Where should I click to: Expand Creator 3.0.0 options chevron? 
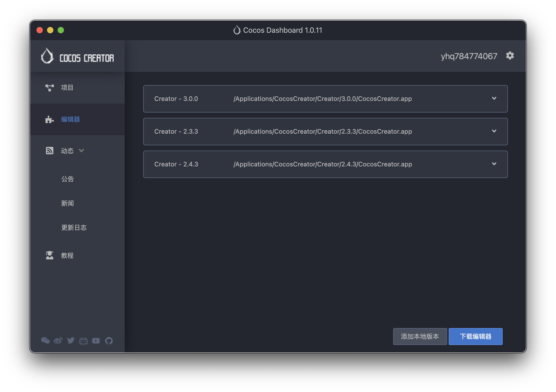pyautogui.click(x=494, y=98)
